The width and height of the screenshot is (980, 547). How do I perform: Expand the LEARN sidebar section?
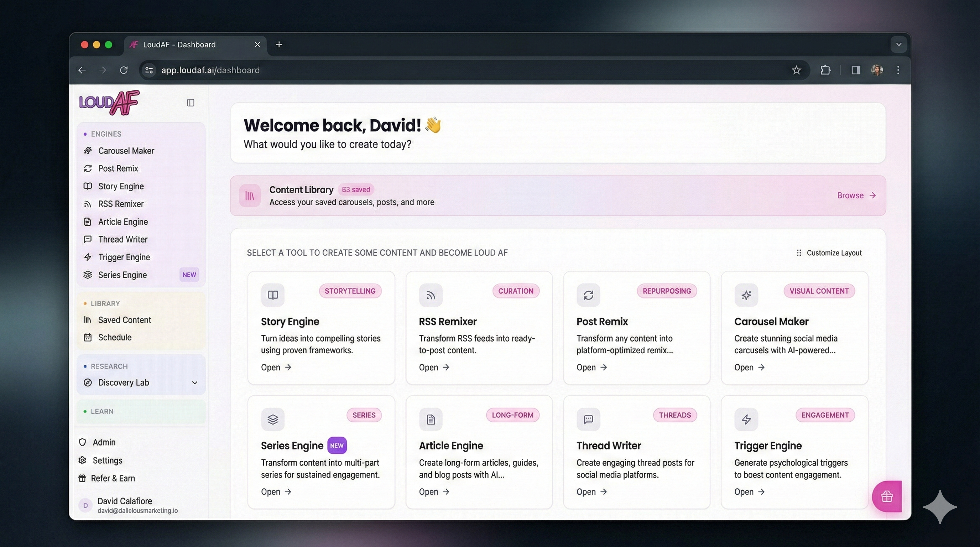pyautogui.click(x=102, y=411)
